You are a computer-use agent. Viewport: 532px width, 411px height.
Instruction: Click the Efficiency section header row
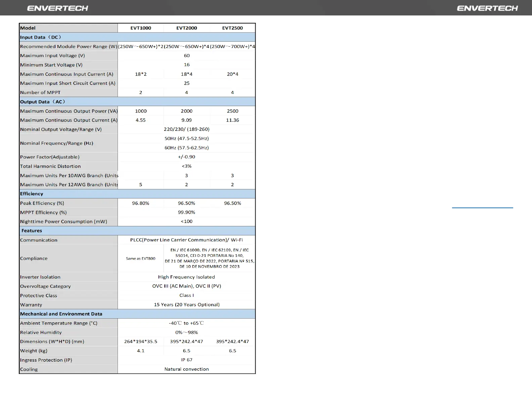pyautogui.click(x=32, y=194)
